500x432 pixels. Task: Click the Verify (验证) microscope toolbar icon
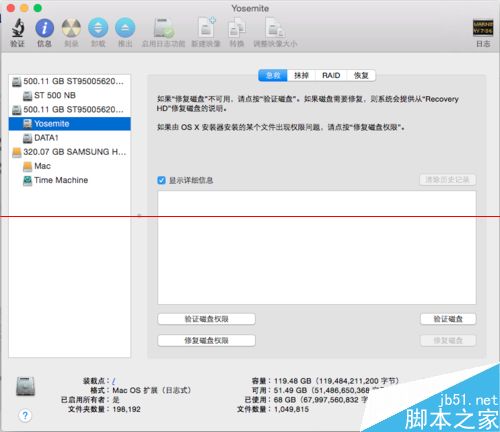(x=18, y=28)
